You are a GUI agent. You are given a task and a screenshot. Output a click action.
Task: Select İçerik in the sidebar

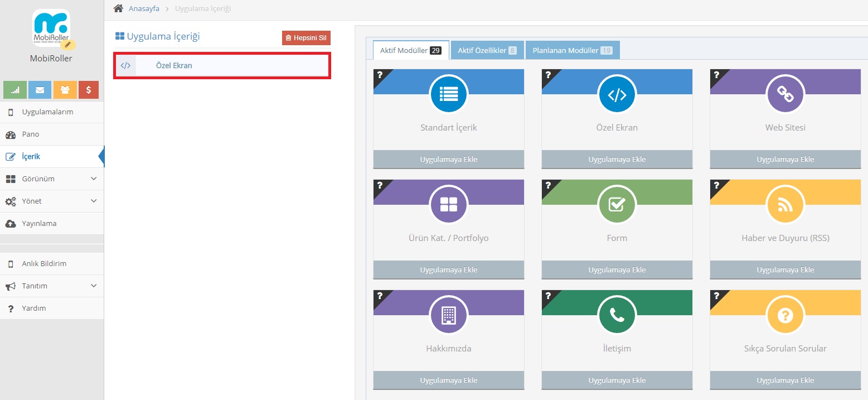pyautogui.click(x=52, y=157)
